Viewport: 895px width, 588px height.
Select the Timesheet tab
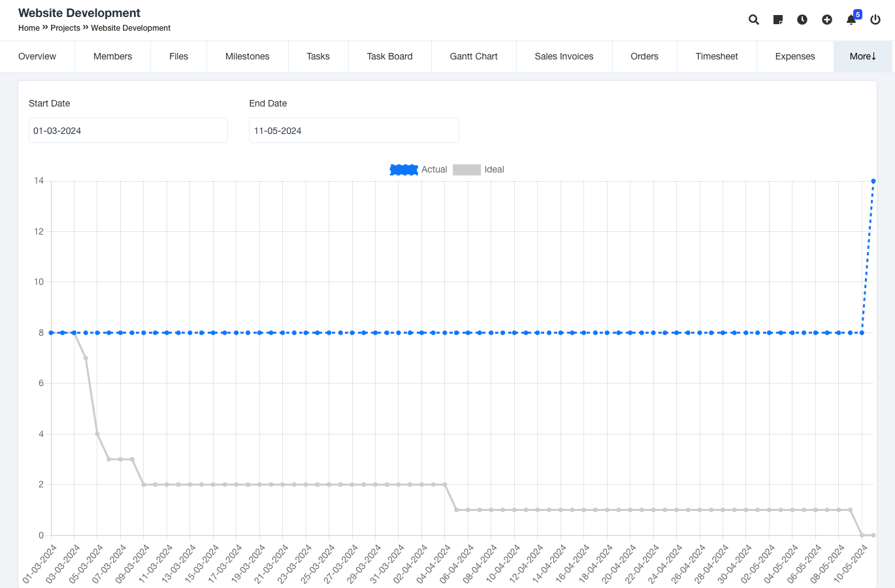(717, 56)
